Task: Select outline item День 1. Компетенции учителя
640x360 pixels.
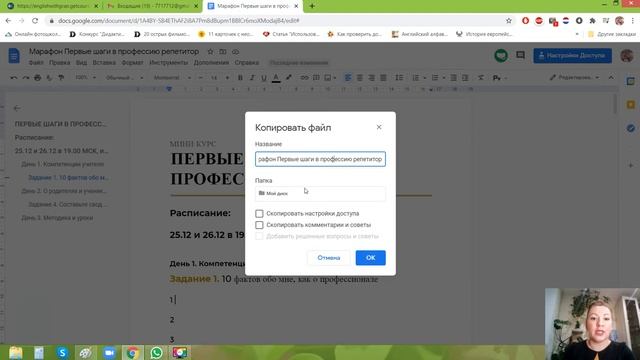Action: click(62, 164)
